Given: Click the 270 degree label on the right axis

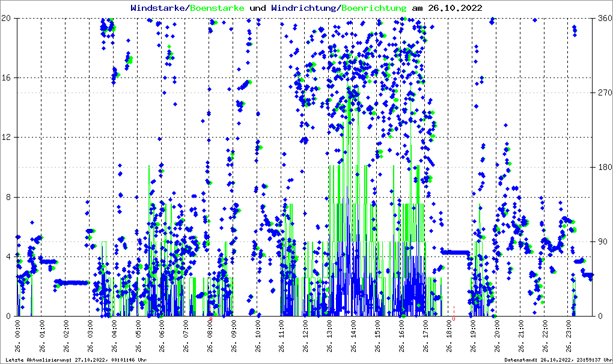Looking at the screenshot, I should [604, 93].
